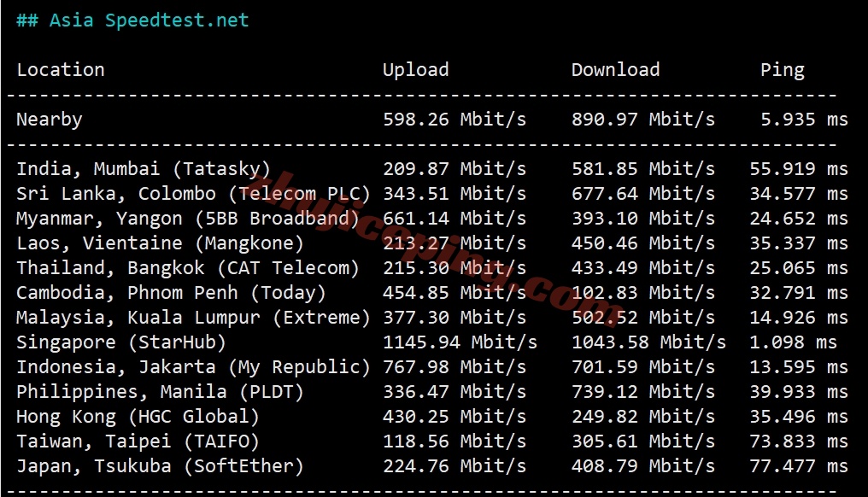Click the 'Download' column header
The width and height of the screenshot is (868, 497).
click(616, 70)
